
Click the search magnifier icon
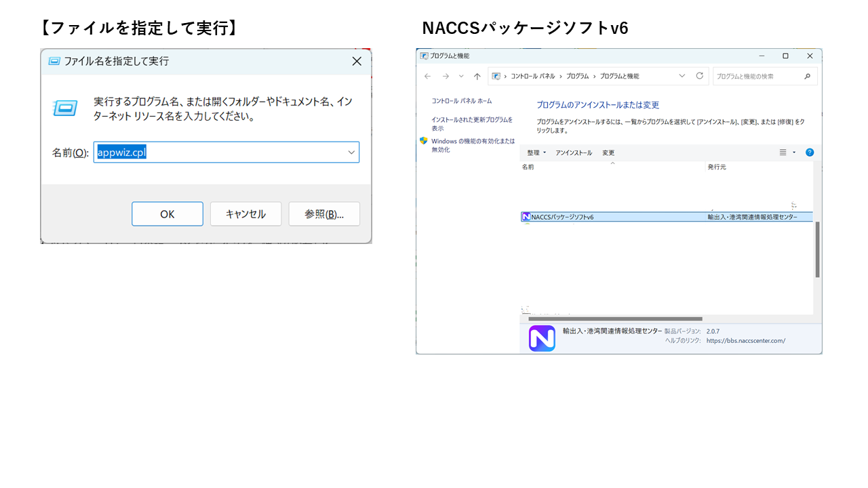point(807,77)
